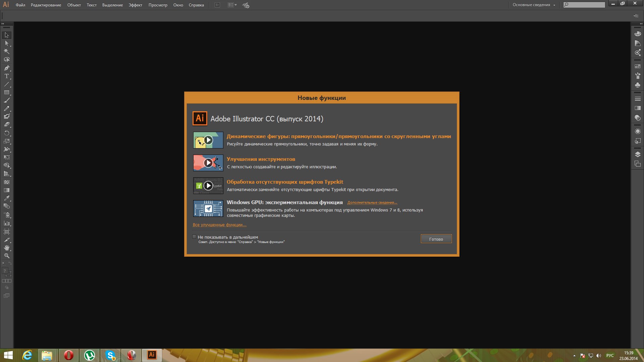644x362 pixels.
Task: Select the Perspective Grid tool
Action: 7,174
